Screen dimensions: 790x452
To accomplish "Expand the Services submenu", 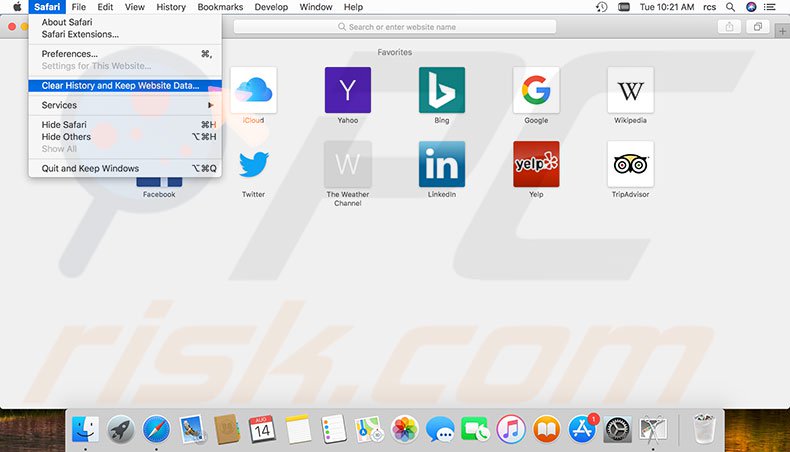I will pos(125,105).
